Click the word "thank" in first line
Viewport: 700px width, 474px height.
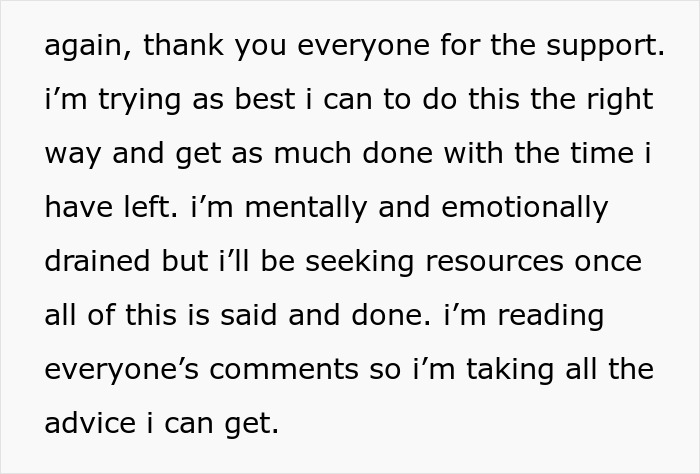pyautogui.click(x=183, y=45)
